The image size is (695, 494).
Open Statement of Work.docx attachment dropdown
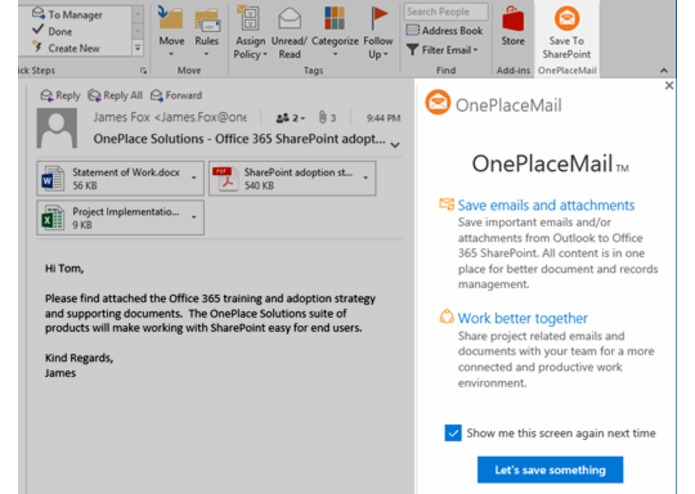coord(194,178)
